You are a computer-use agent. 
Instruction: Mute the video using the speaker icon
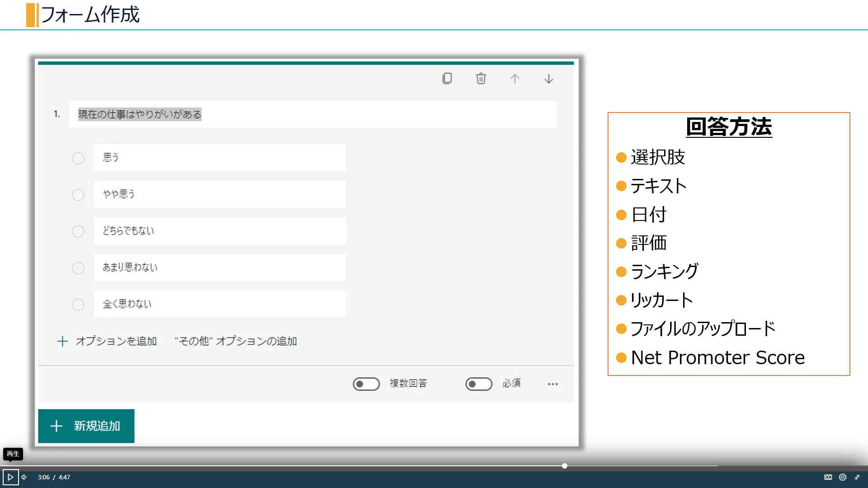pyautogui.click(x=24, y=477)
